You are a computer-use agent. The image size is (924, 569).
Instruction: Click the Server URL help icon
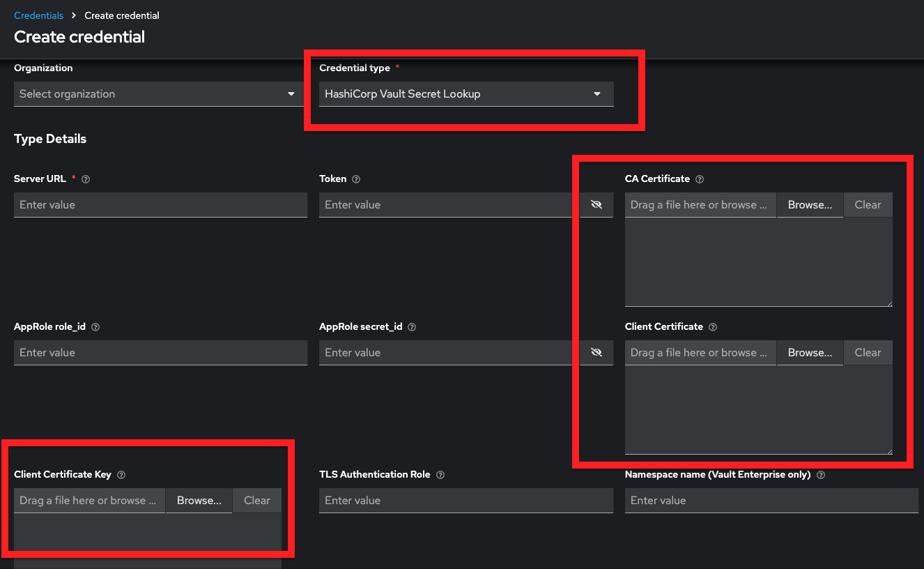tap(86, 179)
